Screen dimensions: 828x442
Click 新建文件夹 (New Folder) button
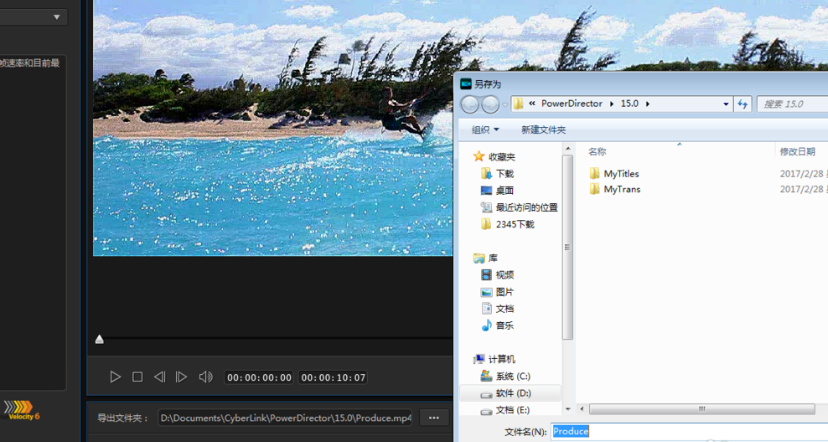click(543, 130)
